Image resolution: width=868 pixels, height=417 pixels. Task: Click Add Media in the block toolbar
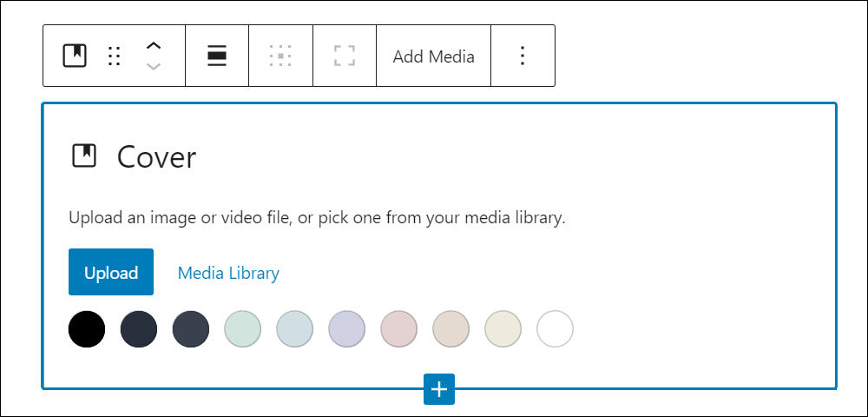(x=433, y=56)
